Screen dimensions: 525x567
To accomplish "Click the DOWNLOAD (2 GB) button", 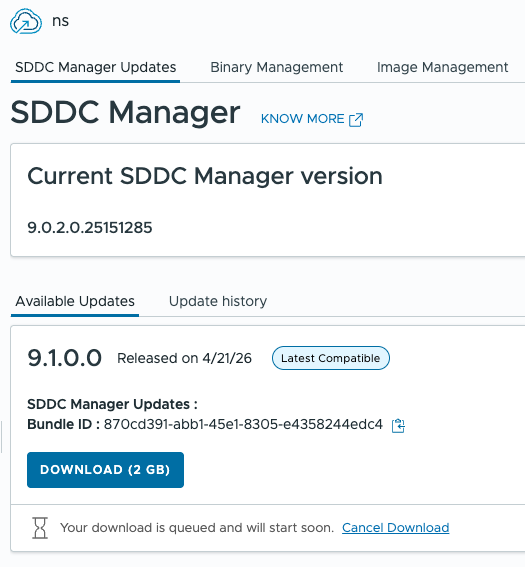I will (x=105, y=470).
